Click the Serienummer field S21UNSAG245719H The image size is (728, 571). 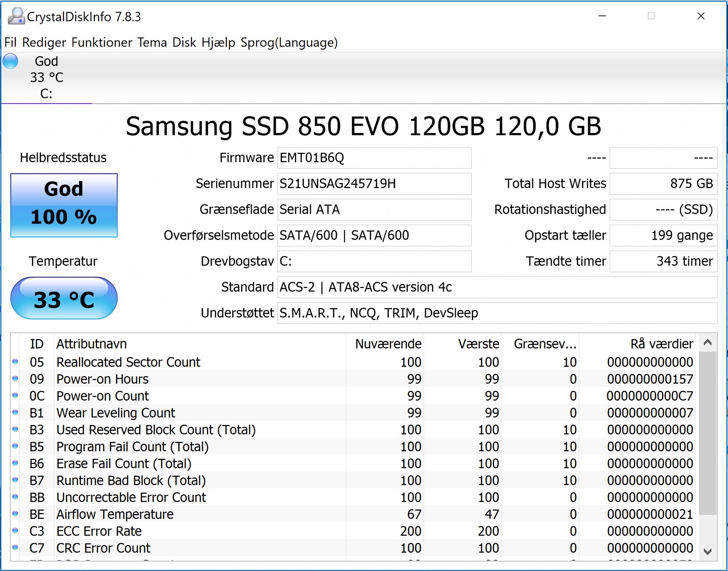coord(375,184)
